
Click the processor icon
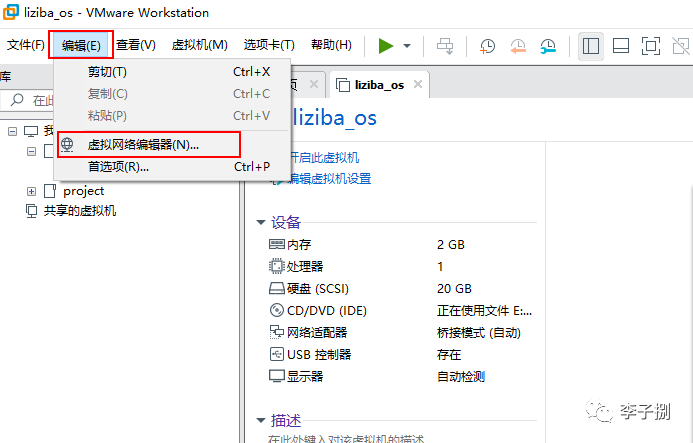pos(277,266)
